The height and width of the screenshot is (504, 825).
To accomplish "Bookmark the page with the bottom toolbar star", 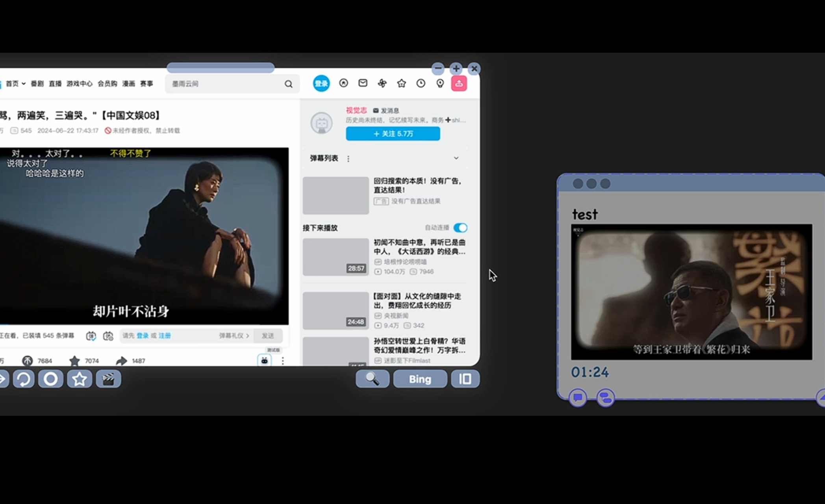I will (80, 379).
